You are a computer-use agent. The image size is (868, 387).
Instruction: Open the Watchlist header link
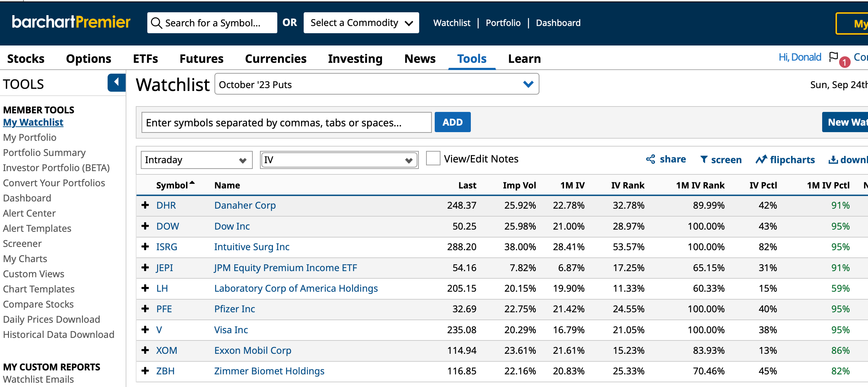point(452,23)
